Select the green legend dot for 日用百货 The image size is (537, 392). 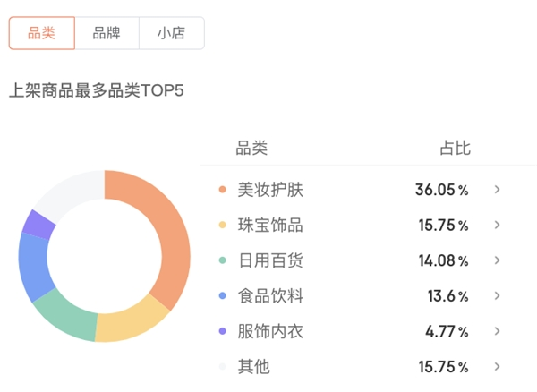[222, 260]
